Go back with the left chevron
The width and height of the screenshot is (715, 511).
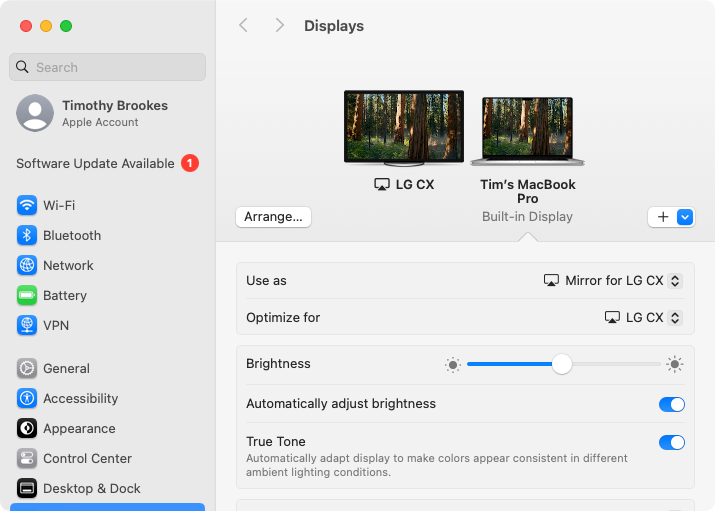(x=244, y=26)
